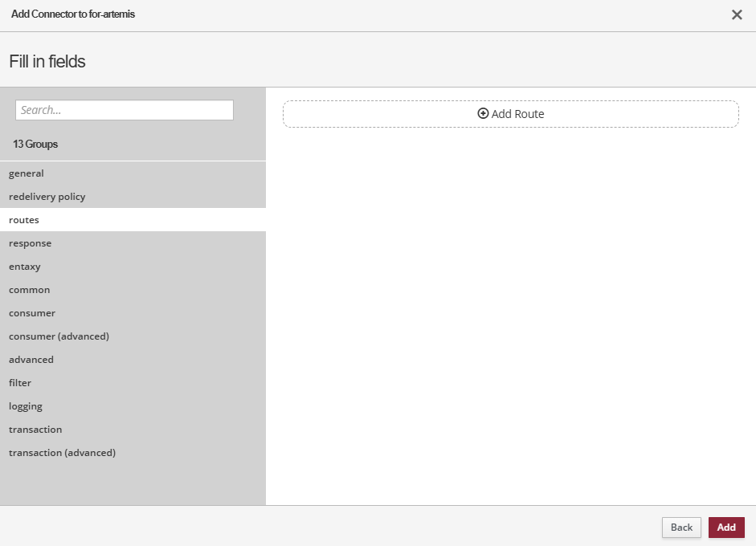Image resolution: width=756 pixels, height=546 pixels.
Task: Show the common group fields
Action: click(30, 290)
